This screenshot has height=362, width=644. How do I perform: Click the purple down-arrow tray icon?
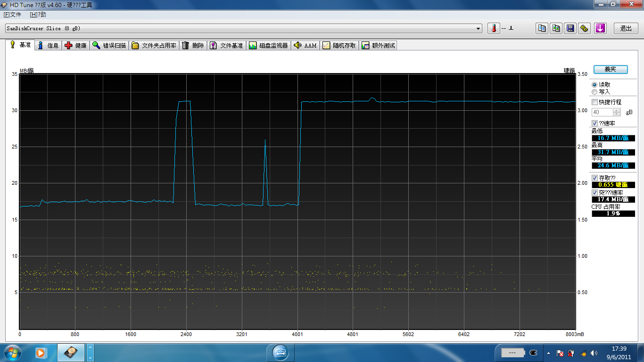[x=600, y=28]
